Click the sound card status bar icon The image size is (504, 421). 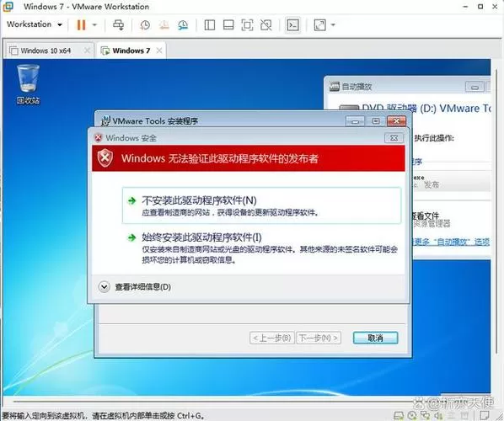coord(439,416)
